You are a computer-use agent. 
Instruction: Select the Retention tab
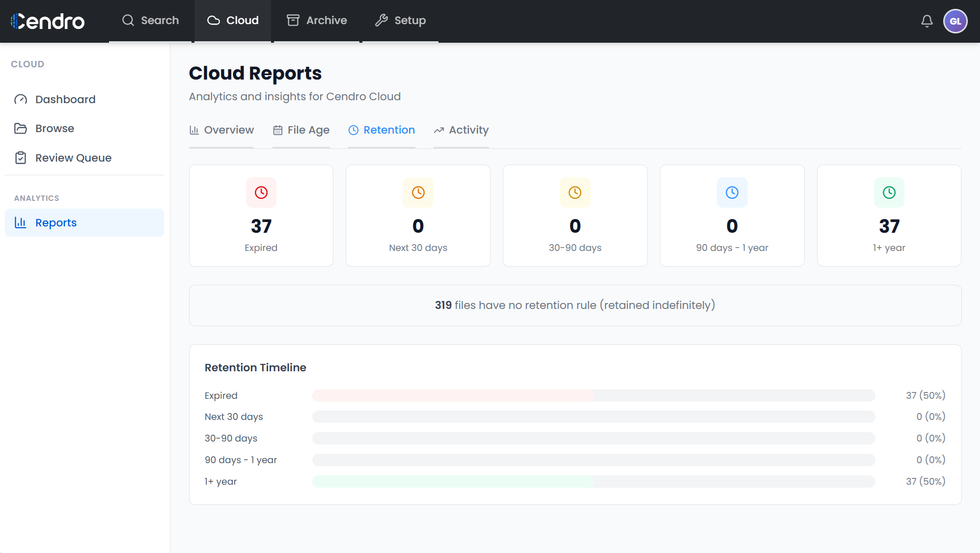point(381,130)
